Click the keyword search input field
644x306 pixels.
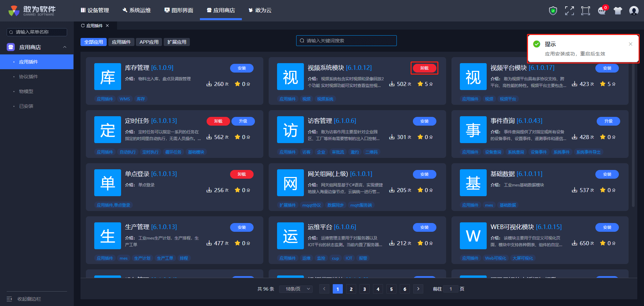[x=346, y=41]
